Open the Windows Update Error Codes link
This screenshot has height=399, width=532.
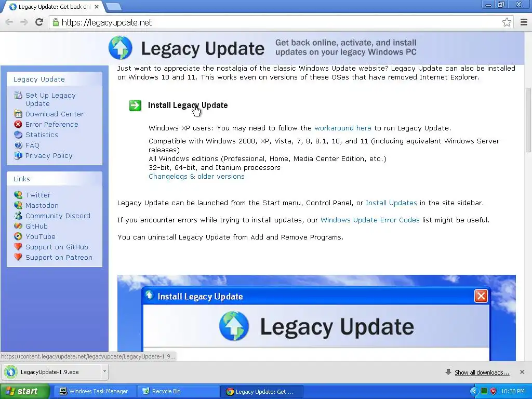(370, 220)
